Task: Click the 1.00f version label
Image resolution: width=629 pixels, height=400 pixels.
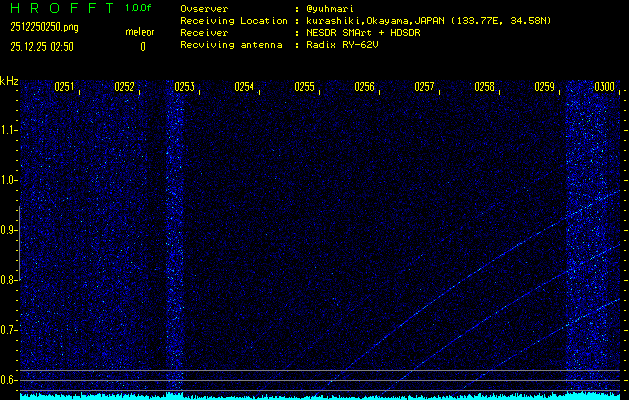Action: pos(139,9)
